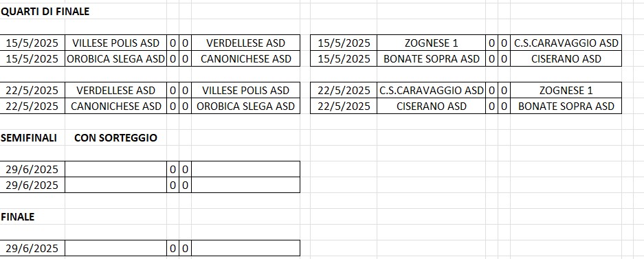Click the OROBICA SLEGA ASD home team cell on 15/5/2025

116,59
